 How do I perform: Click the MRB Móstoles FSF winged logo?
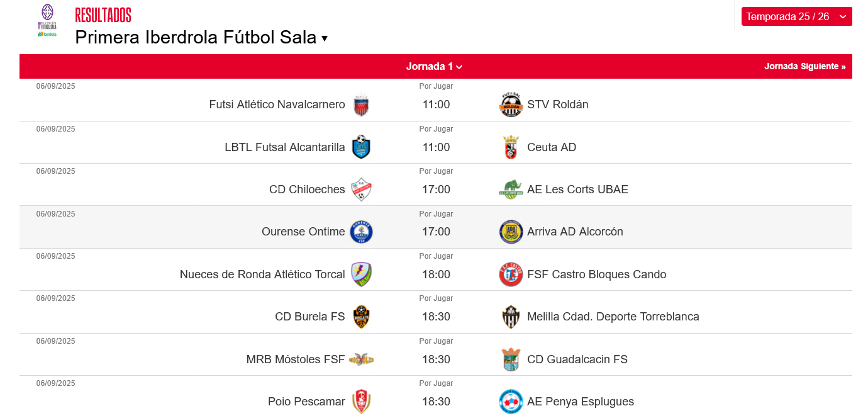[x=361, y=359]
